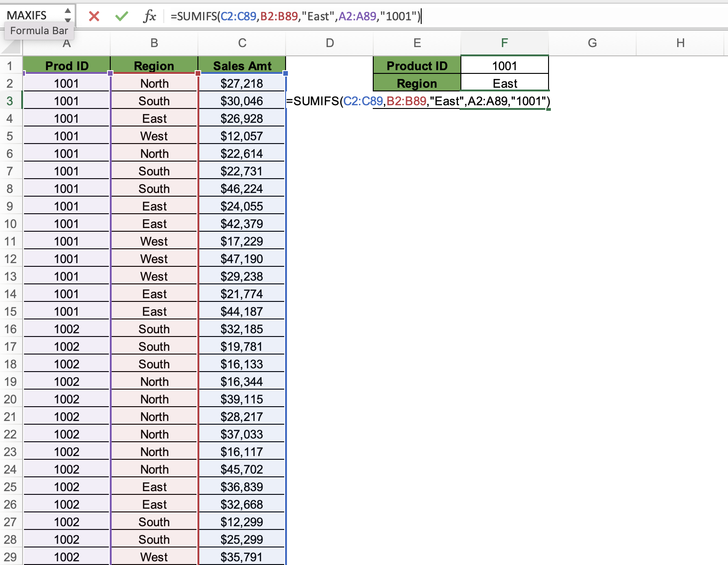728x565 pixels.
Task: Click the Name Box showing MAXIFS
Action: 32,15
